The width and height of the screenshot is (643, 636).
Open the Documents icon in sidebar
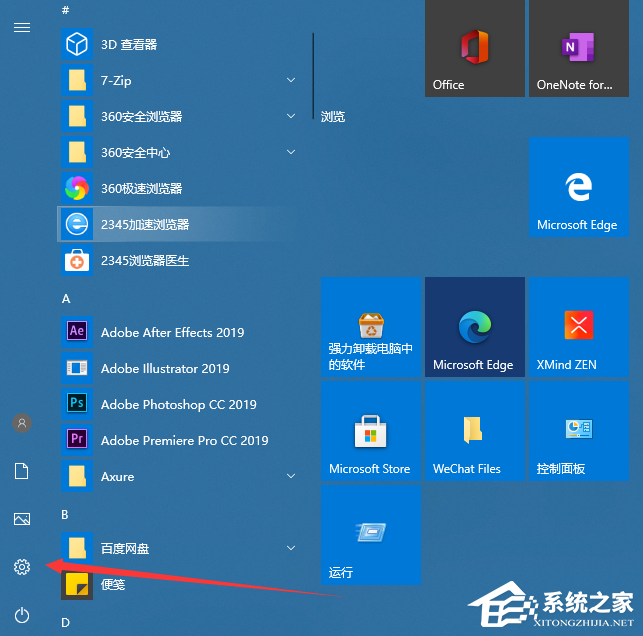pyautogui.click(x=22, y=471)
